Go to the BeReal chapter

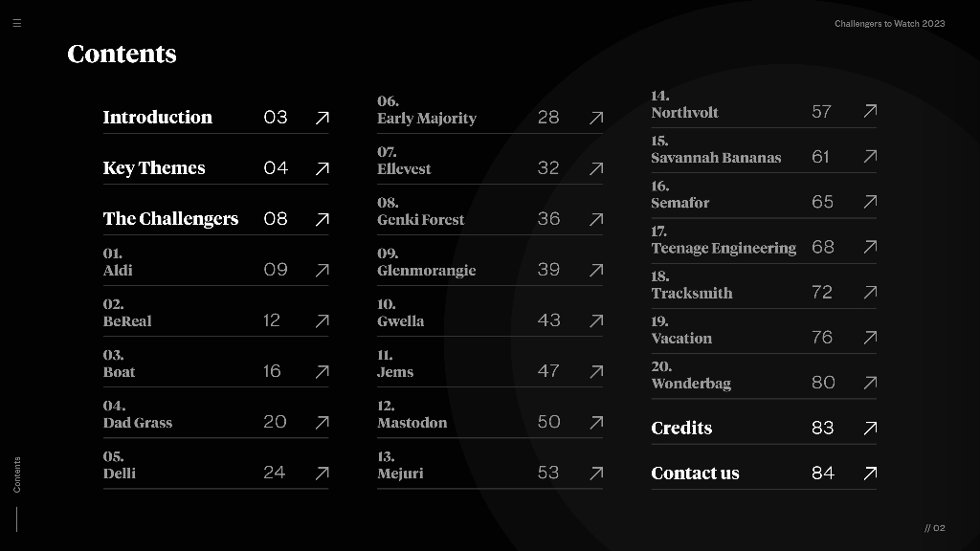click(x=127, y=320)
